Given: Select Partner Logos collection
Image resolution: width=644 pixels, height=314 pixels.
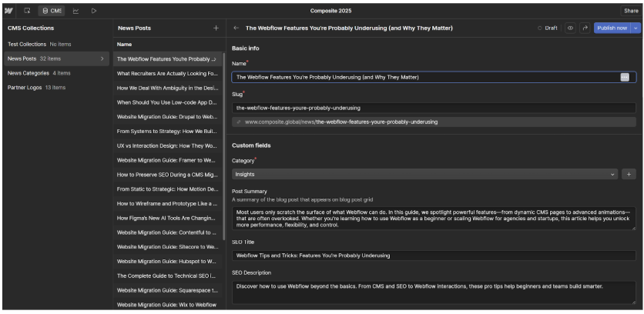Looking at the screenshot, I should (56, 88).
